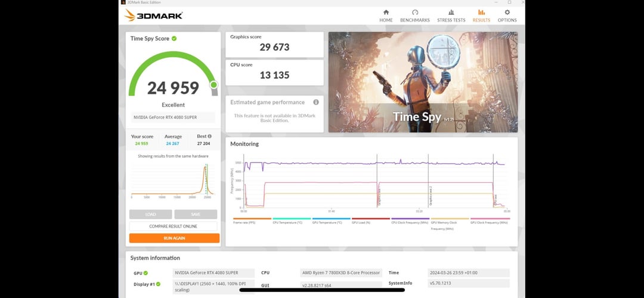Screen dimensions: 644x298
Task: Click COMPARE RESULT ONLINE
Action: pyautogui.click(x=173, y=226)
